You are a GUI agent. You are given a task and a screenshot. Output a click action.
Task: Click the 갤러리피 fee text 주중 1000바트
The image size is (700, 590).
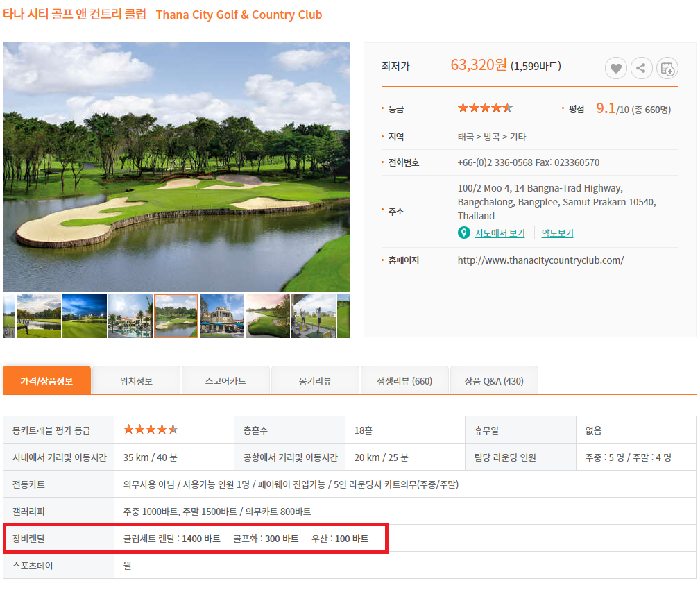click(151, 512)
